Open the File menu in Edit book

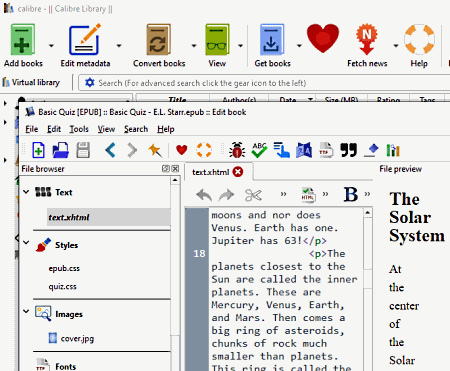[32, 129]
